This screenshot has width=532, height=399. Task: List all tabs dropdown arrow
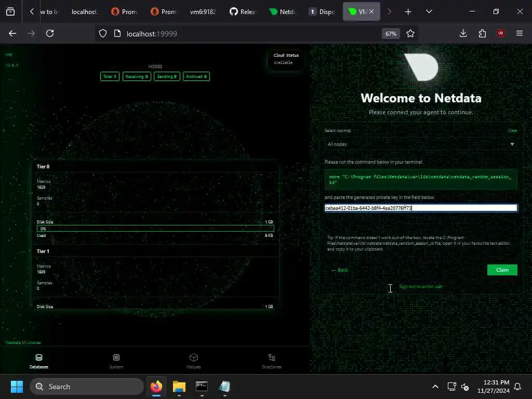[x=429, y=11]
